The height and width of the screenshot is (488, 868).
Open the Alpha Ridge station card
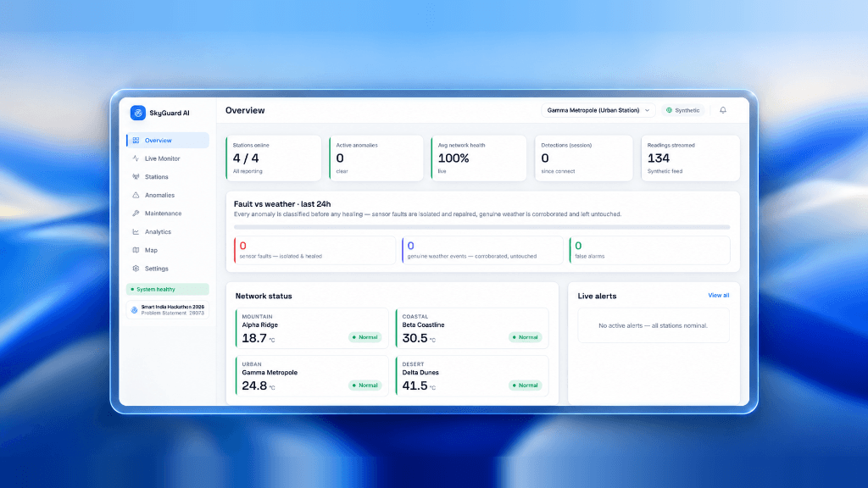point(312,328)
